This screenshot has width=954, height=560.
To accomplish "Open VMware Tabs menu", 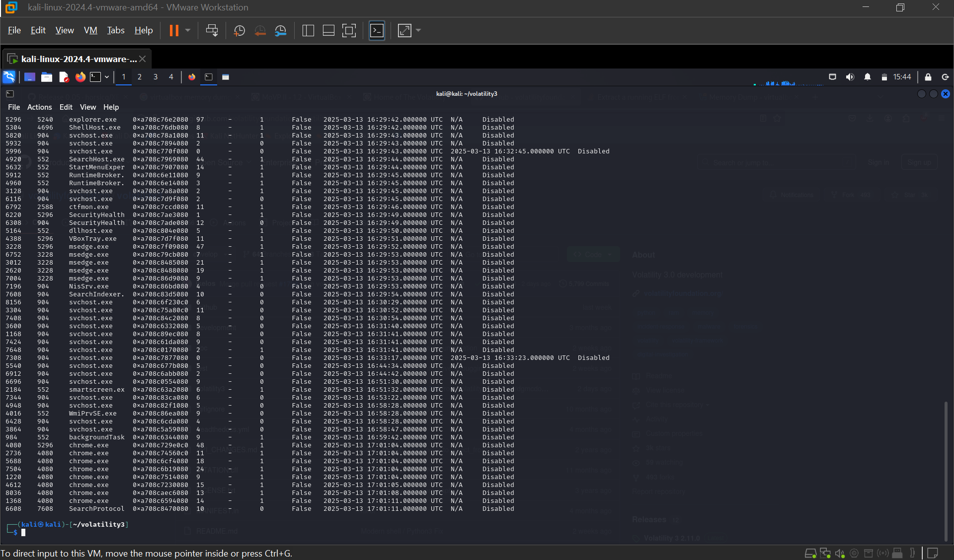I will point(116,30).
